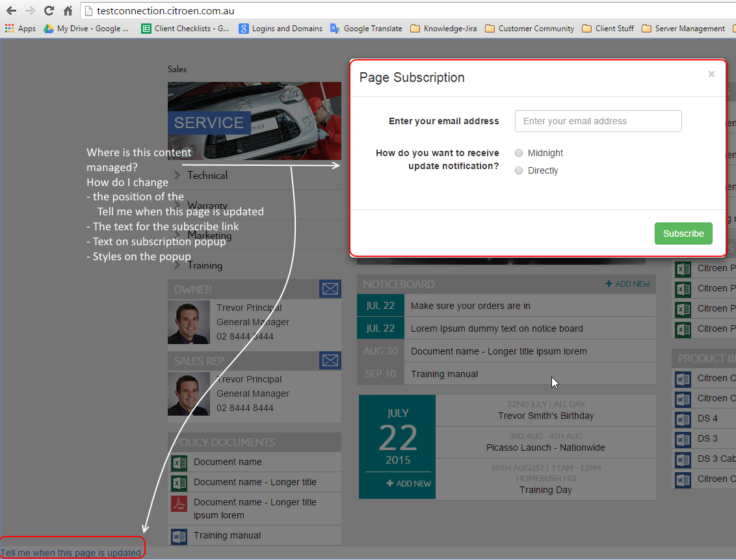Viewport: 736px width, 560px height.
Task: Close the Page Subscription dialog
Action: pos(711,74)
